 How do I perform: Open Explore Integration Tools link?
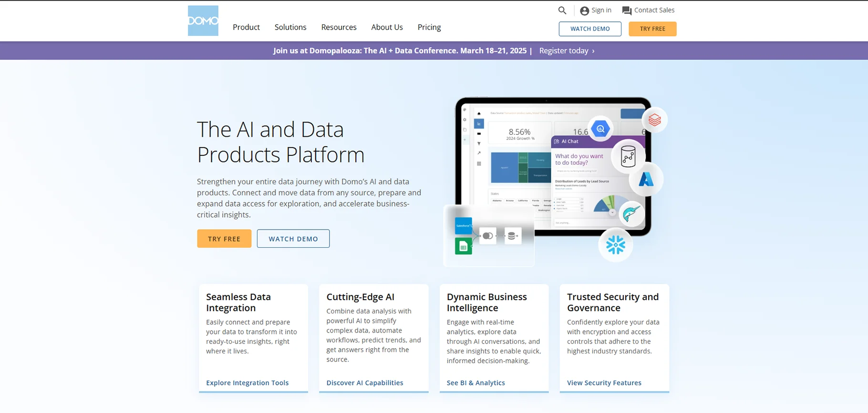point(248,383)
